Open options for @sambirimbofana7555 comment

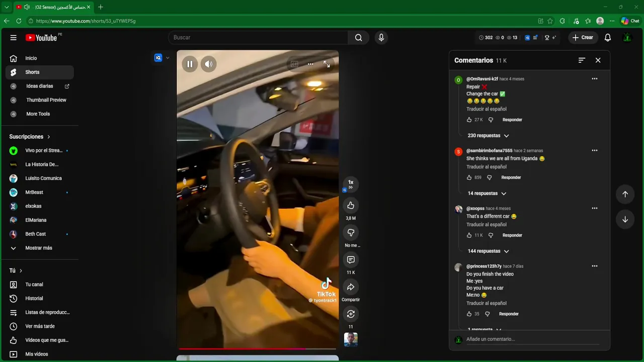tap(595, 150)
